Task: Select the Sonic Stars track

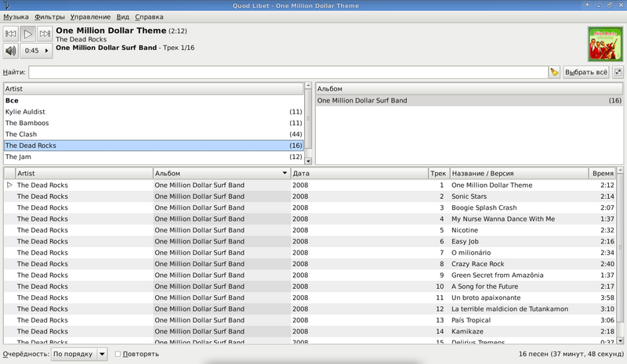Action: pyautogui.click(x=310, y=196)
